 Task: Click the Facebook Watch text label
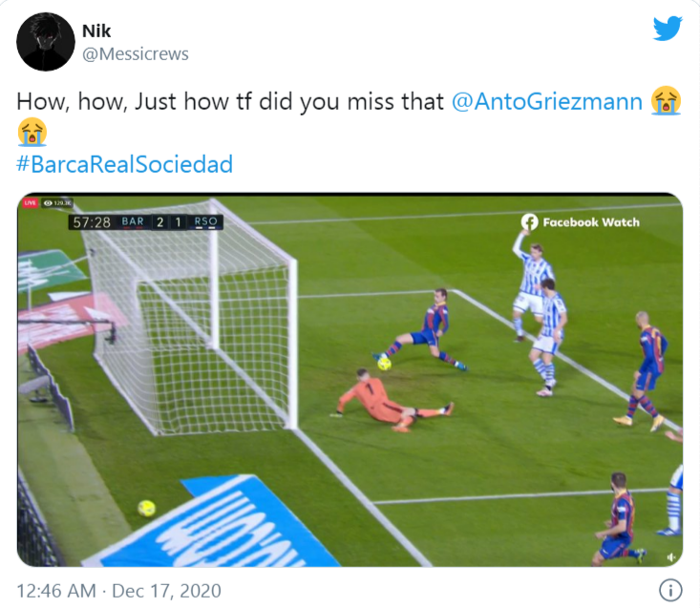[591, 222]
